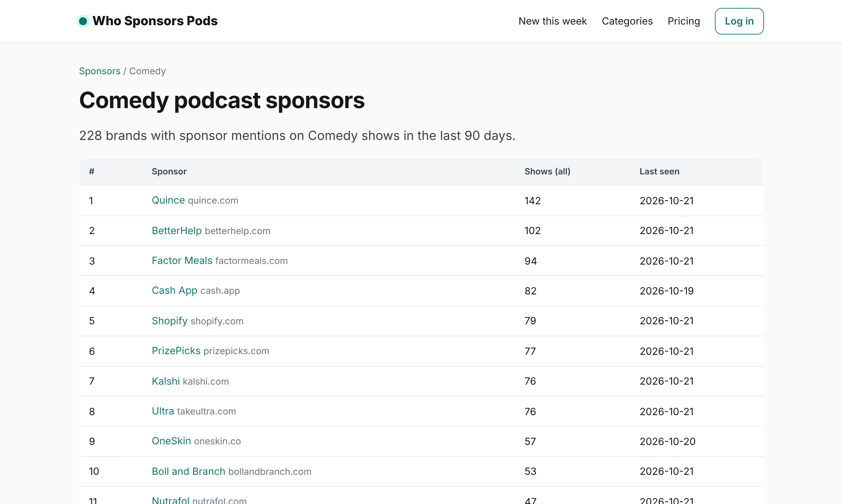The height and width of the screenshot is (504, 843).
Task: Click bollandbranch.com domain text
Action: (270, 472)
